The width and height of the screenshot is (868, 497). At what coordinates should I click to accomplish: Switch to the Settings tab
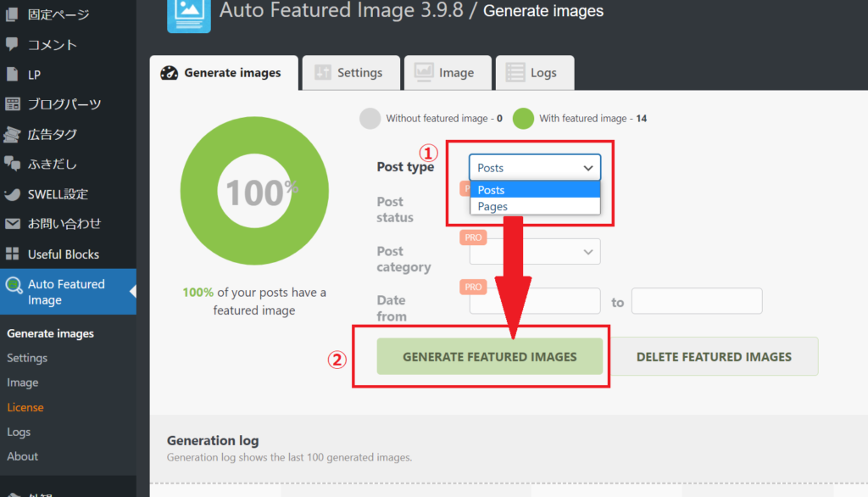[349, 73]
